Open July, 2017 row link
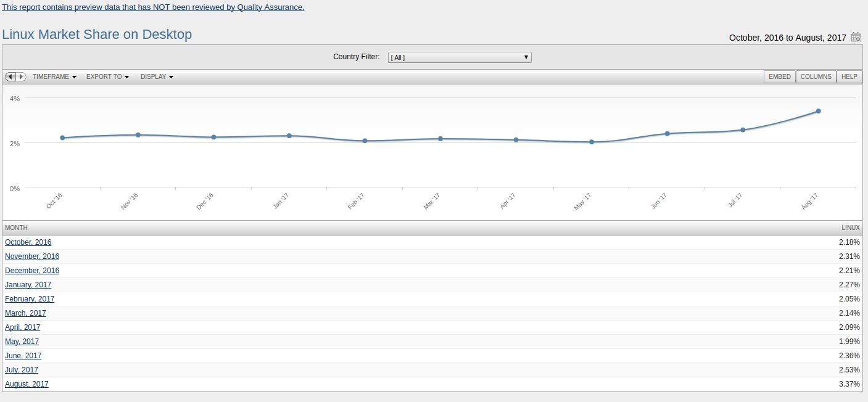 (22, 370)
